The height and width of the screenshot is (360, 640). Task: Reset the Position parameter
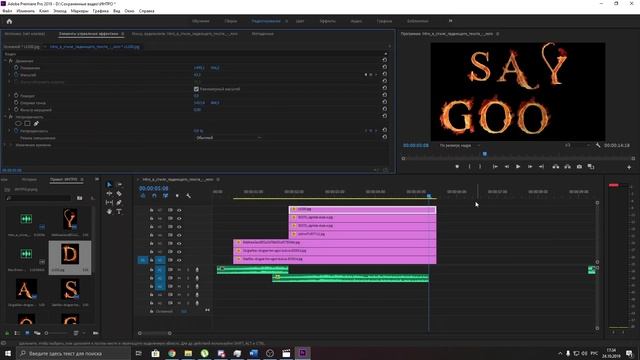(384, 67)
